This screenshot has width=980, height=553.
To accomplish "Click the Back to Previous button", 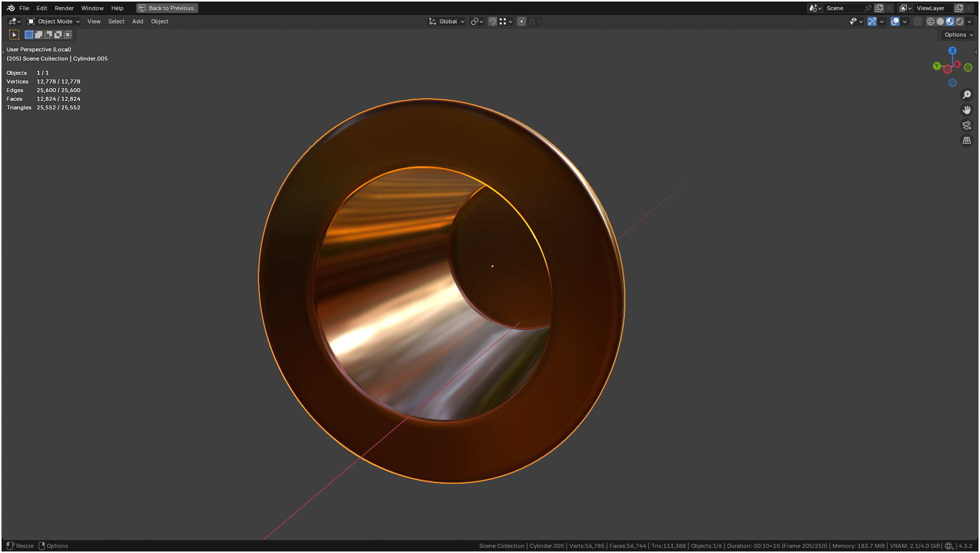I will pyautogui.click(x=167, y=8).
